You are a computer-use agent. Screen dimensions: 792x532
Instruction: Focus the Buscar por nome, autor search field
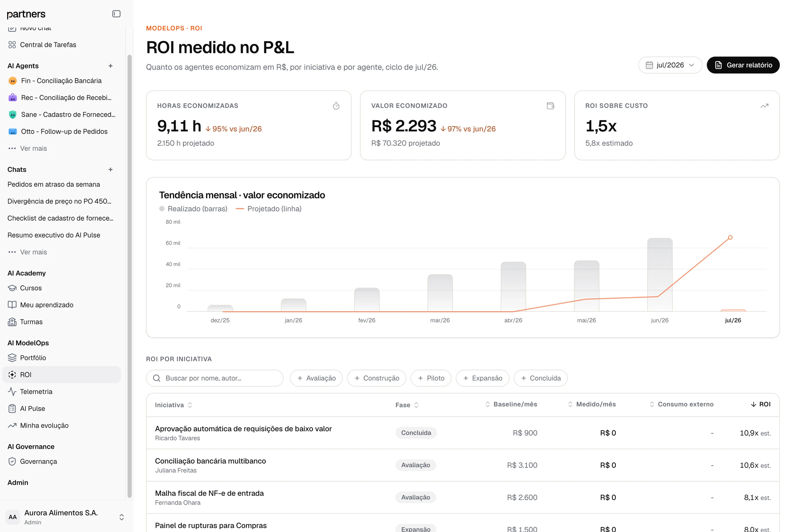click(x=215, y=378)
